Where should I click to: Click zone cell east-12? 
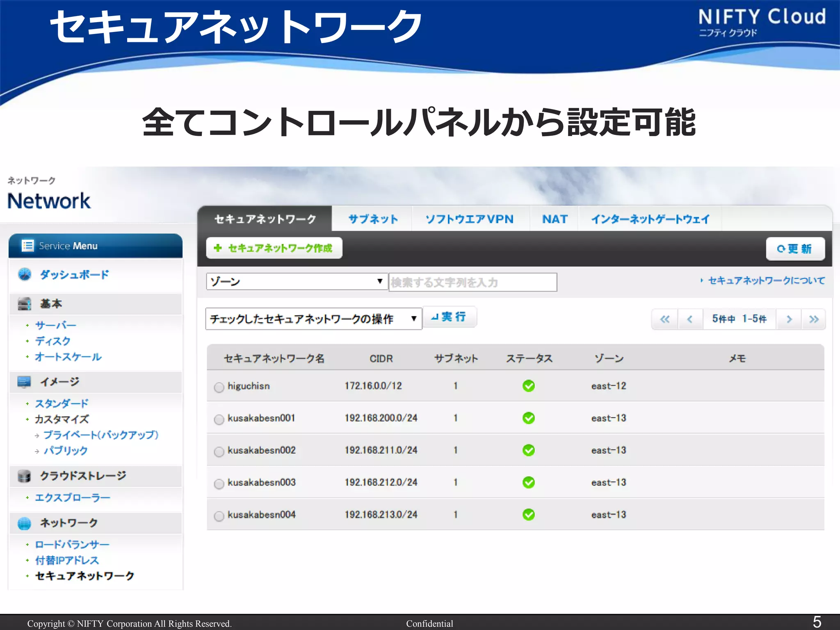(609, 386)
